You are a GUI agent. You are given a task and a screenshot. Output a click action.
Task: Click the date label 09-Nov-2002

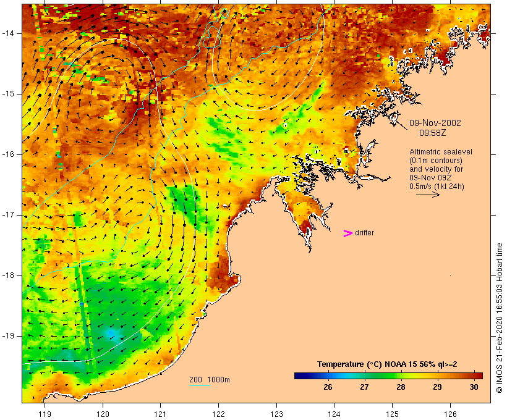[x=435, y=123]
